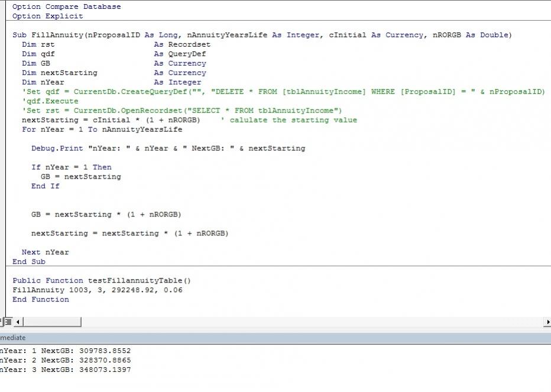Click 'nAnnuityYearsLife As Integer' parameter text
Viewport: 551px width, 392px height.
point(253,35)
